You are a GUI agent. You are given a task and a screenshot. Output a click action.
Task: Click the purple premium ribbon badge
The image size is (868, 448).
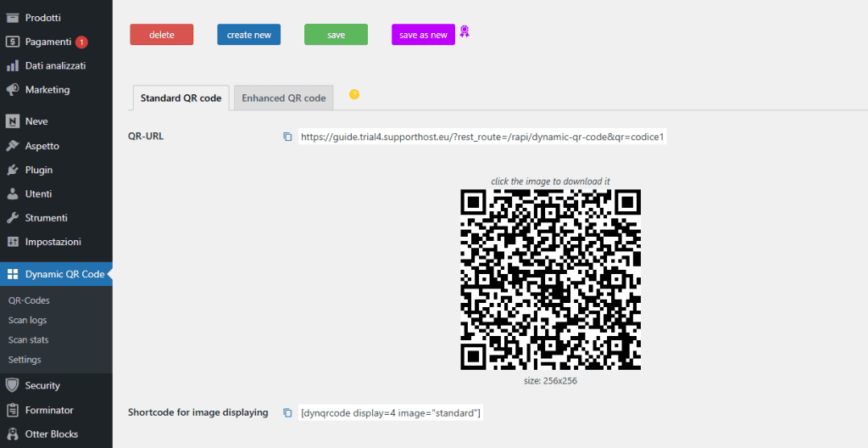465,31
